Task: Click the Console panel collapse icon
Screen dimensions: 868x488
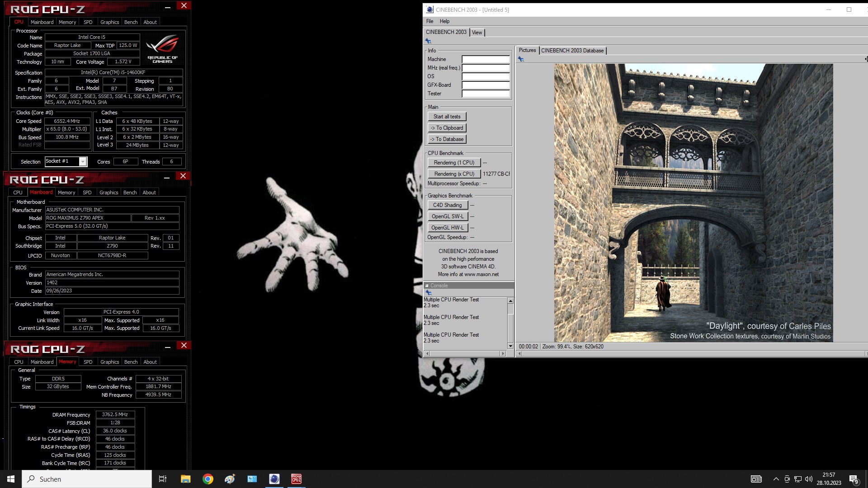Action: [x=427, y=286]
